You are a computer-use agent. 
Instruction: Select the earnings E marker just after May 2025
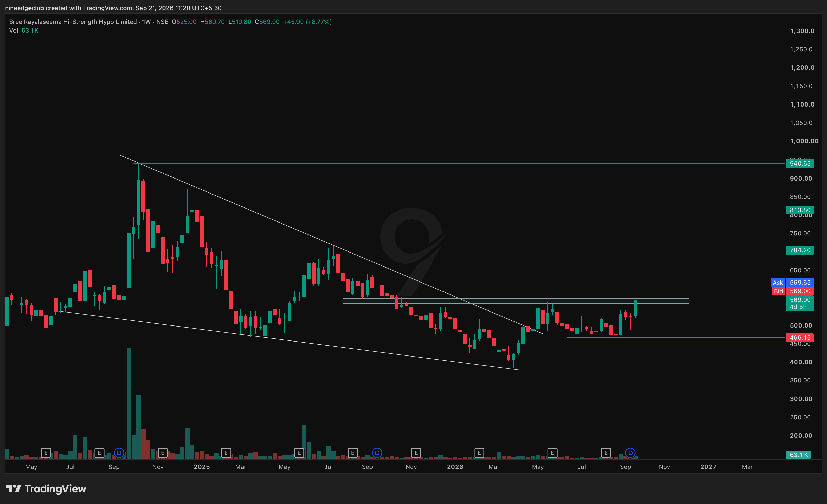point(299,453)
